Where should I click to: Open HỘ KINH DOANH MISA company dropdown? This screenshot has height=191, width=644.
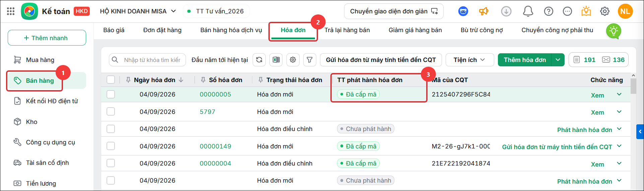pos(138,11)
